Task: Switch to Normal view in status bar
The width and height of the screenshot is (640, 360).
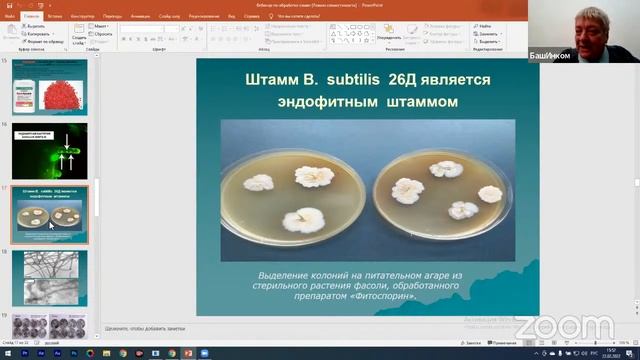Action: [529, 343]
